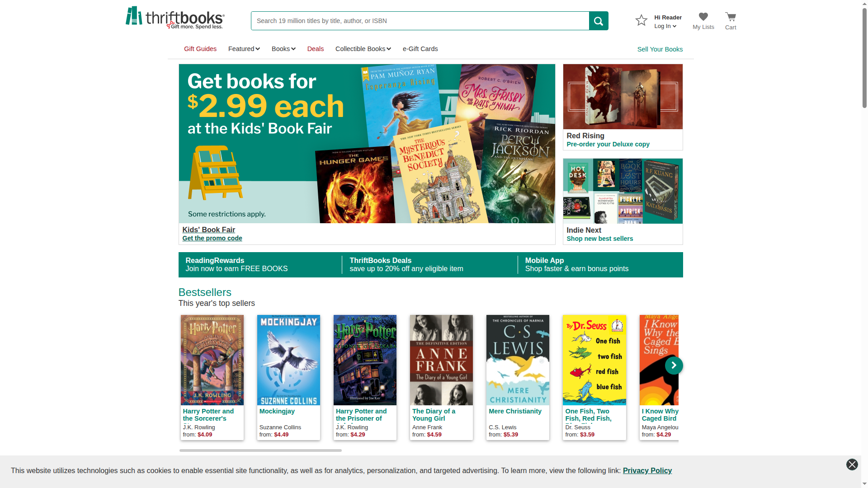
Task: Open the Deals menu item
Action: [x=316, y=49]
